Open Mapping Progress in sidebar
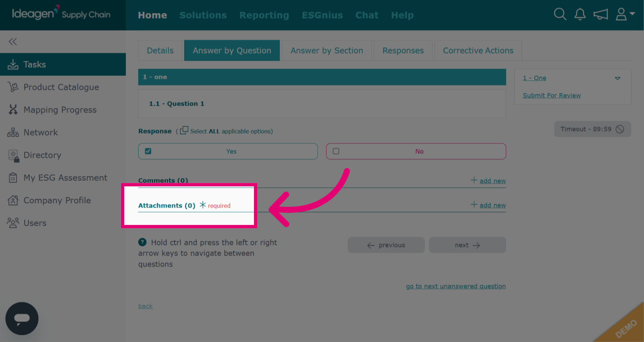This screenshot has width=644, height=342. click(x=63, y=110)
